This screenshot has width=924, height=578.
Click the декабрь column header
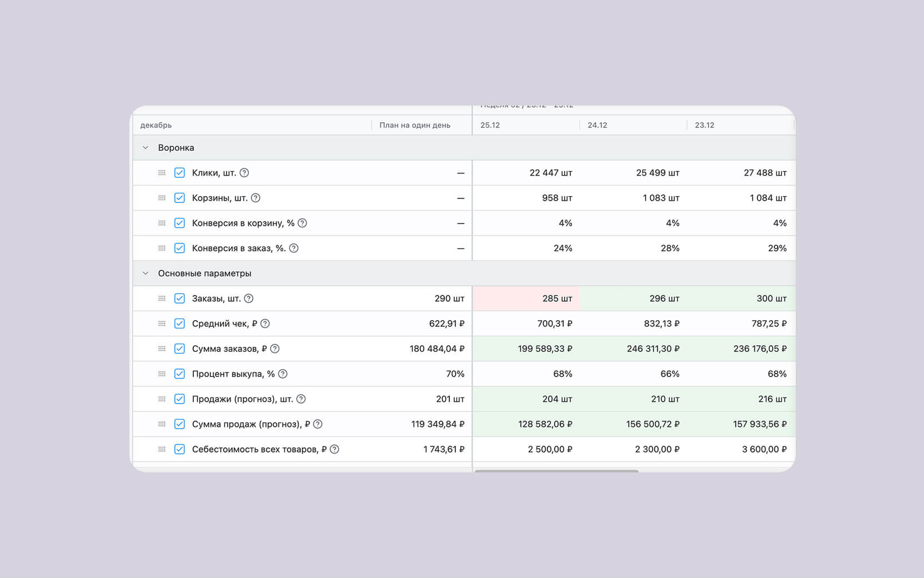[156, 125]
